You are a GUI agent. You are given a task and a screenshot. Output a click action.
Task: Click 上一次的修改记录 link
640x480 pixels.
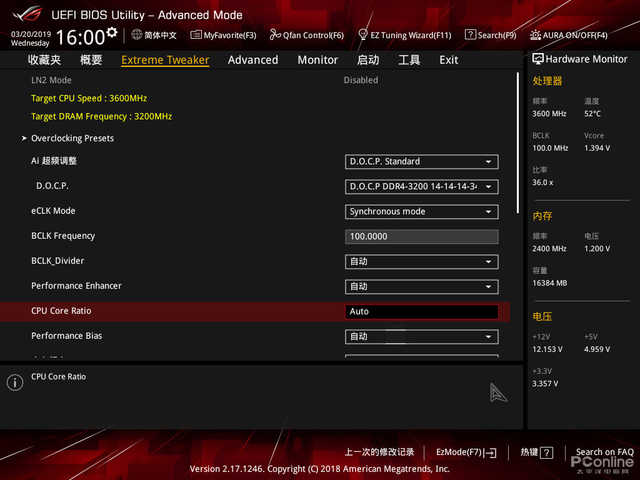(379, 452)
